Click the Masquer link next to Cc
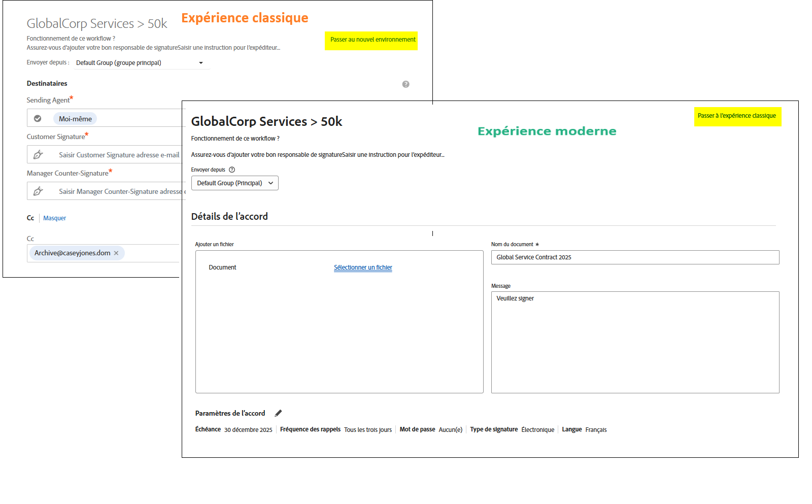Screen dimensions: 812x504 click(55, 218)
